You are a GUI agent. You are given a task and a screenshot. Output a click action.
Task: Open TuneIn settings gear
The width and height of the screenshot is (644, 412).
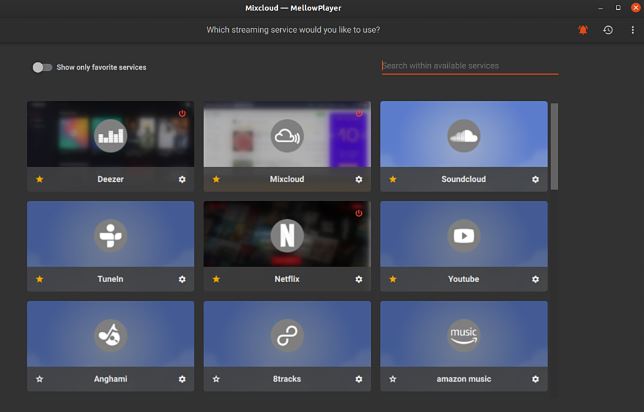click(x=182, y=279)
